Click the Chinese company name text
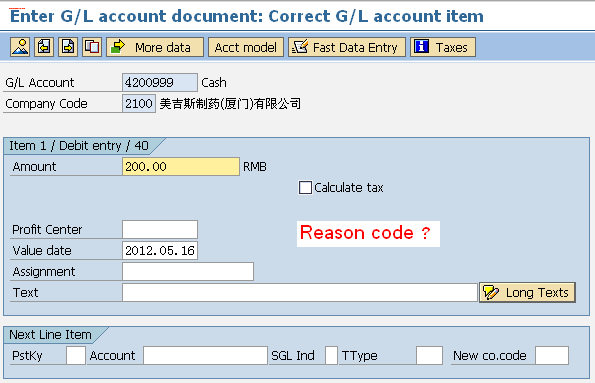The width and height of the screenshot is (595, 383). click(230, 103)
